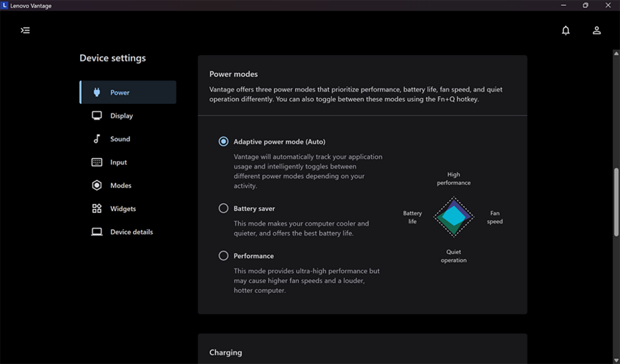
Task: Expand the navigation menu icon
Action: [25, 30]
